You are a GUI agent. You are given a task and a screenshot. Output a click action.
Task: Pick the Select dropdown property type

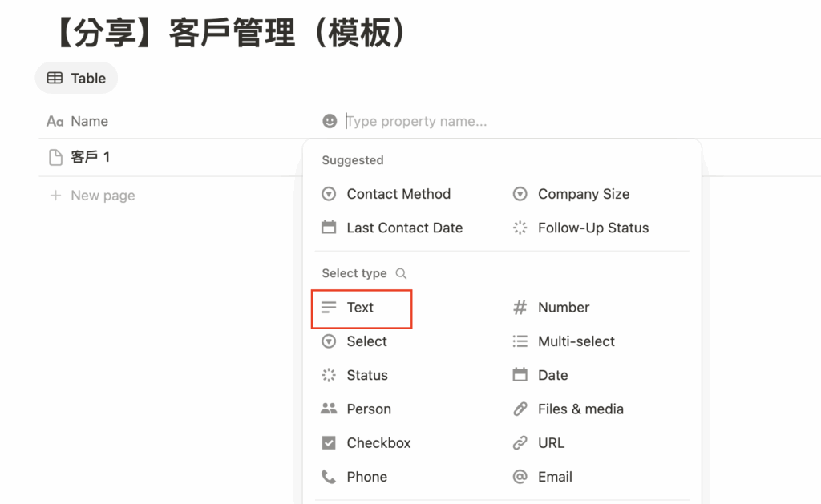[366, 341]
